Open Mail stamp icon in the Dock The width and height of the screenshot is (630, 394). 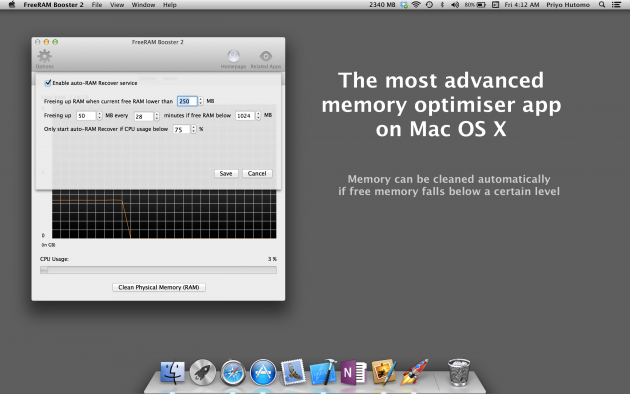point(293,372)
